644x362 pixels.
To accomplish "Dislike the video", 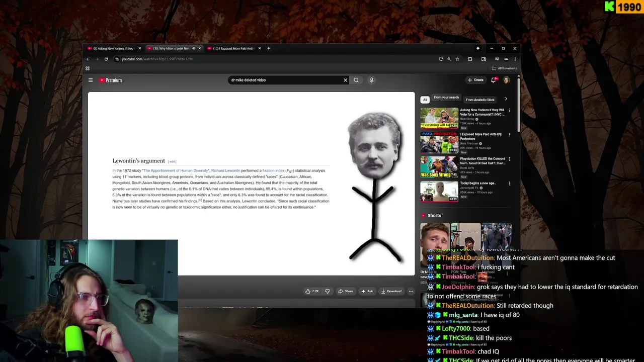I will click(x=328, y=291).
